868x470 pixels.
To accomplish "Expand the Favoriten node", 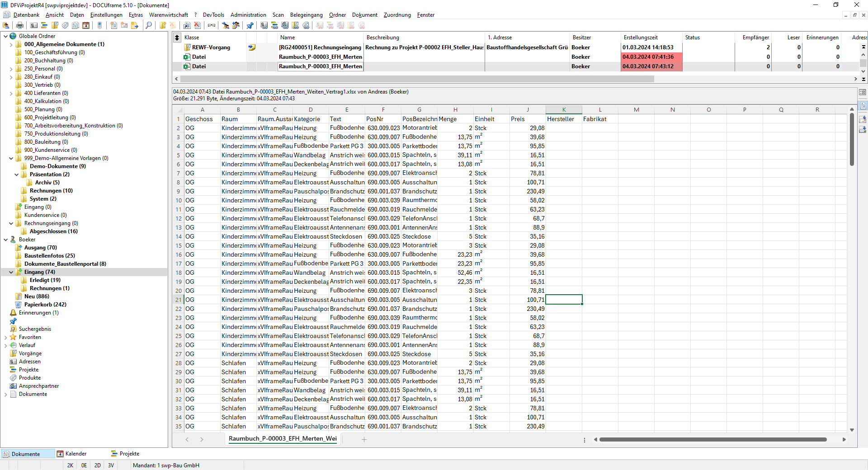I will click(x=5, y=337).
